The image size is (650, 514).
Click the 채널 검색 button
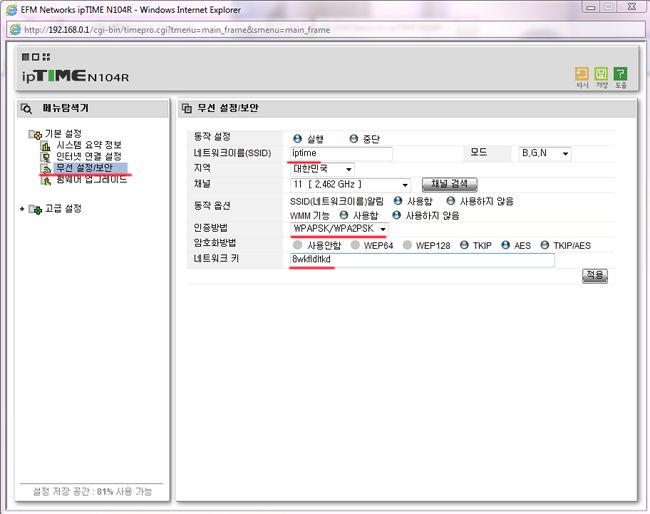[x=449, y=184]
